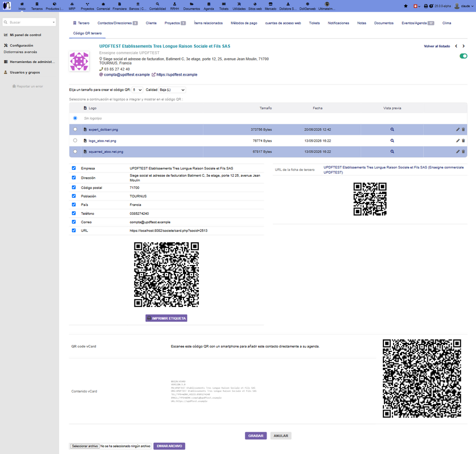
Task: Click Seleccionar archivo file chooser
Action: click(x=85, y=446)
